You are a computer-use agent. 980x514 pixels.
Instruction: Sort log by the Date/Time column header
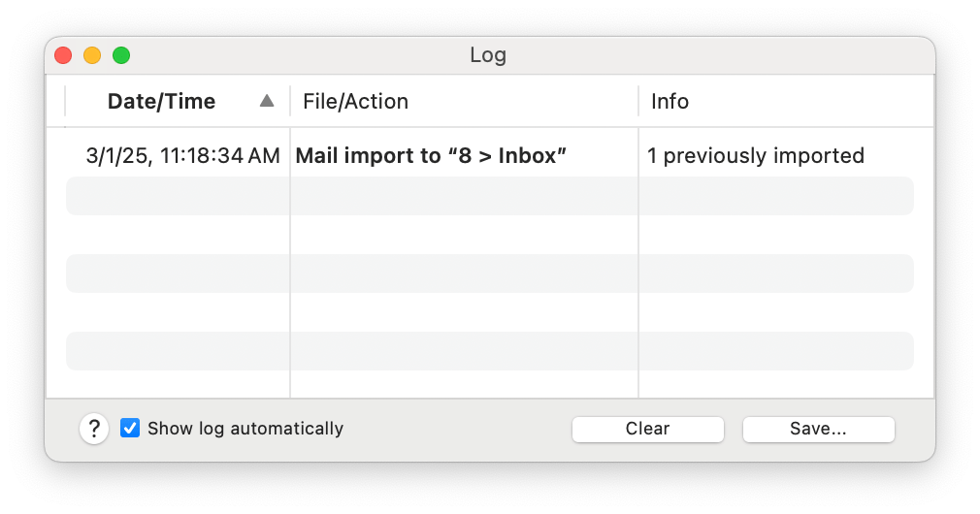(161, 102)
